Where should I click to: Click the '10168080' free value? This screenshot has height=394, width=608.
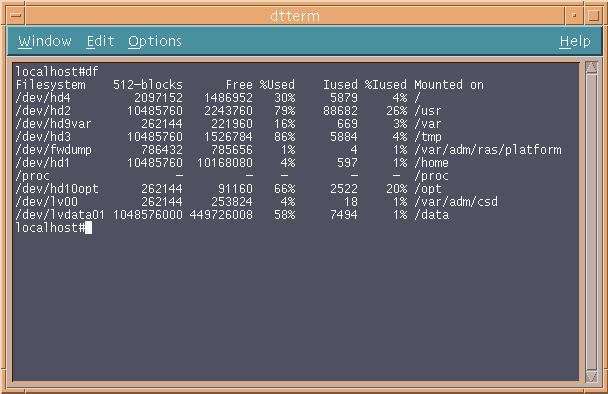point(225,163)
